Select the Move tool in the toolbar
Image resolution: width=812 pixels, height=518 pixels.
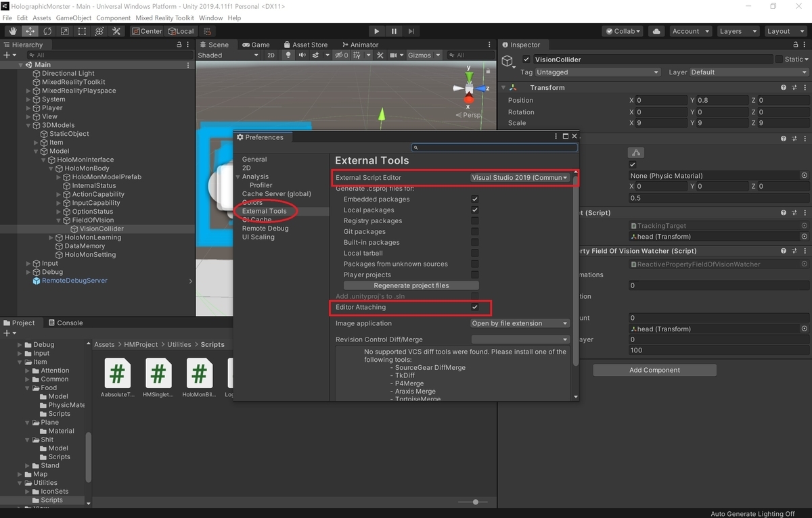coord(30,31)
